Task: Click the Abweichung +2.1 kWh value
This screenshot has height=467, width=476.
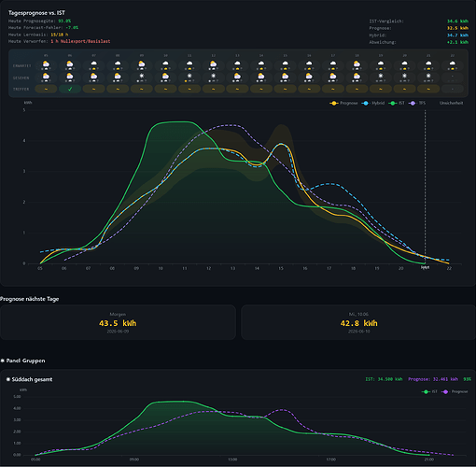Action: pyautogui.click(x=457, y=42)
